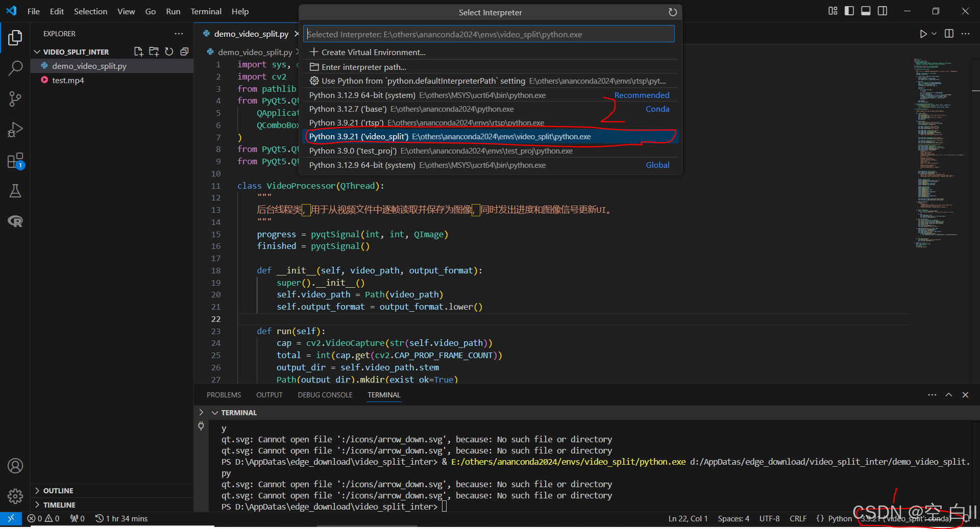The width and height of the screenshot is (980, 529).
Task: Show errors and warnings count
Action: [x=43, y=518]
